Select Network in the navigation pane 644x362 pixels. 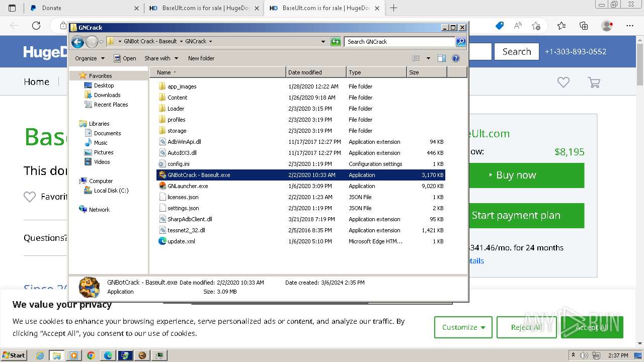coord(99,210)
